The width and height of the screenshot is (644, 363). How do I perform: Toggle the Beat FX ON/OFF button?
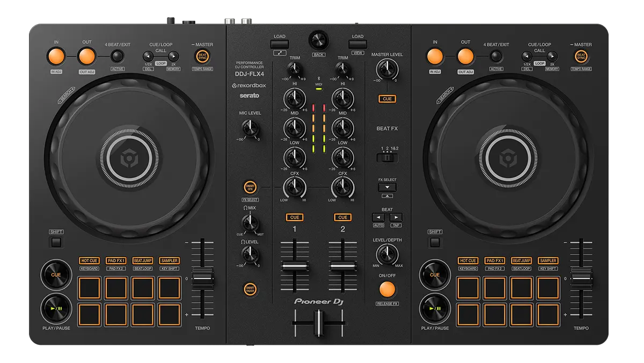coord(387,289)
